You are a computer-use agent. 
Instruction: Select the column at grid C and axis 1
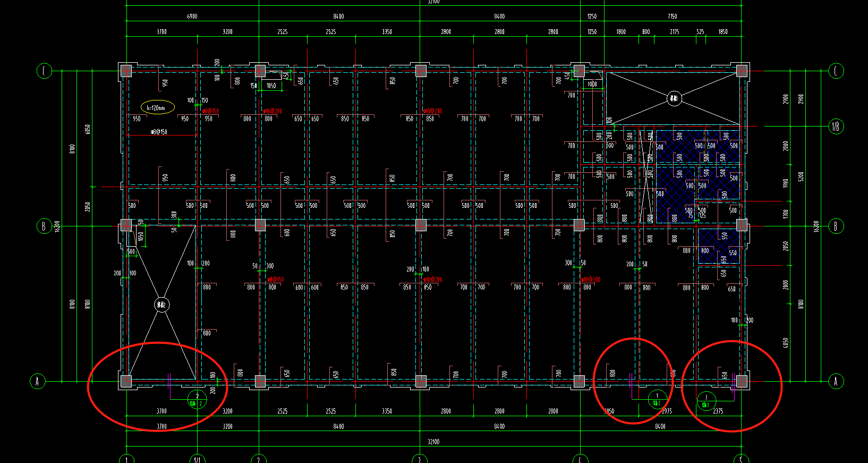[x=126, y=71]
